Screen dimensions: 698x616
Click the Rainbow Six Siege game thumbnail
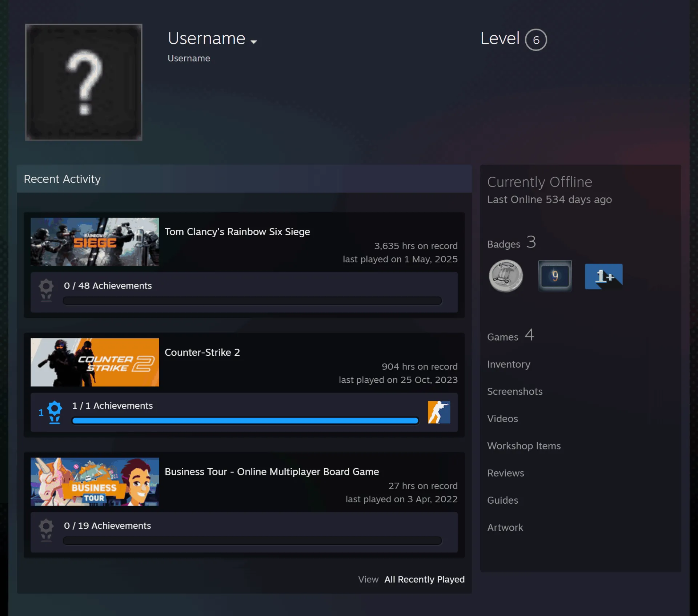[x=95, y=242]
